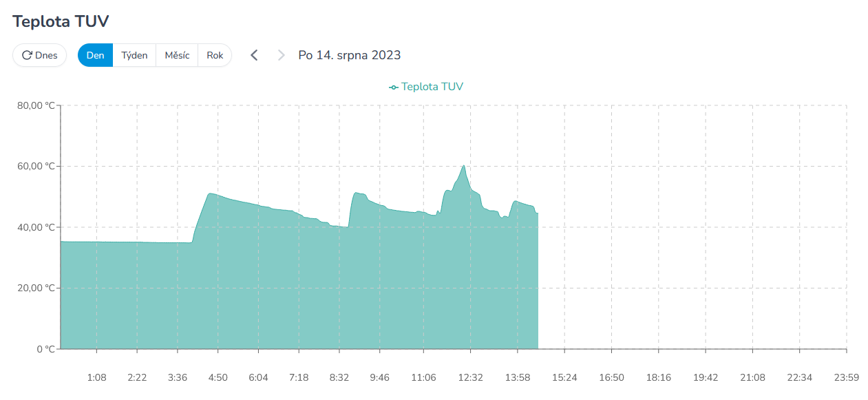Click the 23:59 time axis label
The width and height of the screenshot is (868, 400).
846,377
